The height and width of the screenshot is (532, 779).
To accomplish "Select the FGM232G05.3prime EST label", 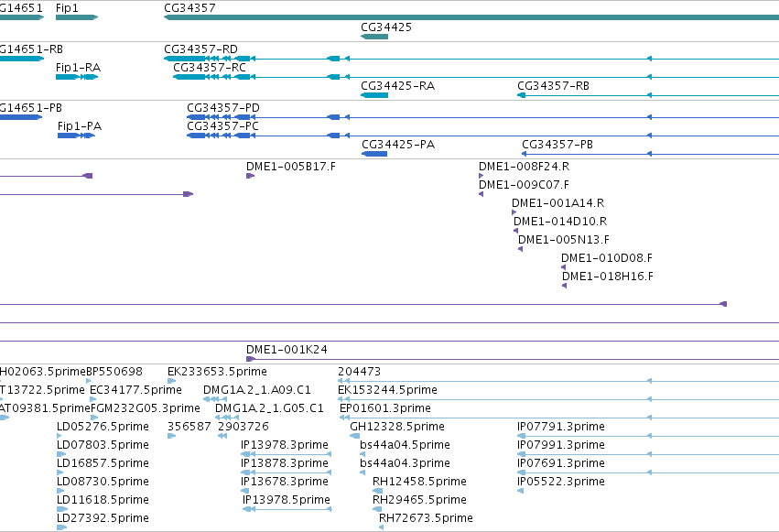I will pos(145,408).
